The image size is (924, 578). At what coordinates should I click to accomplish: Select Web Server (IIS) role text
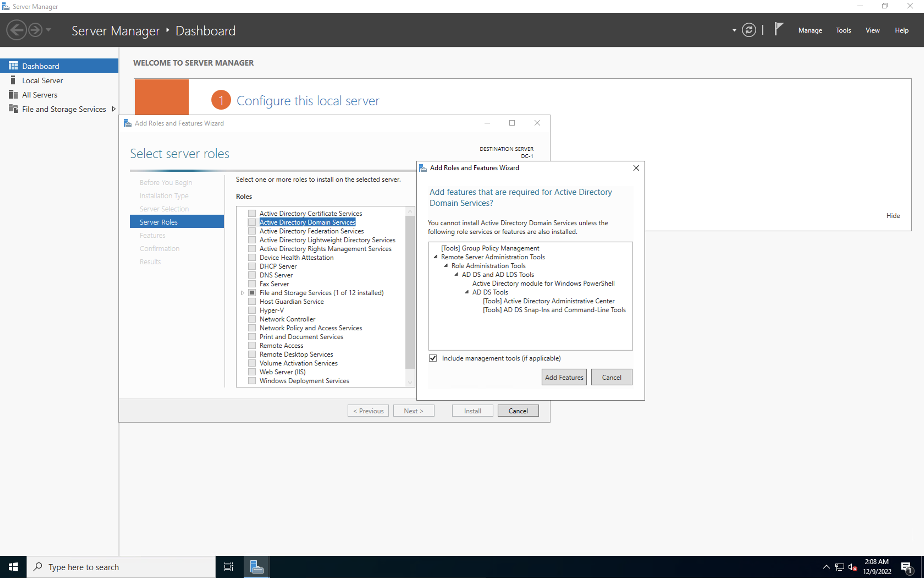click(282, 372)
